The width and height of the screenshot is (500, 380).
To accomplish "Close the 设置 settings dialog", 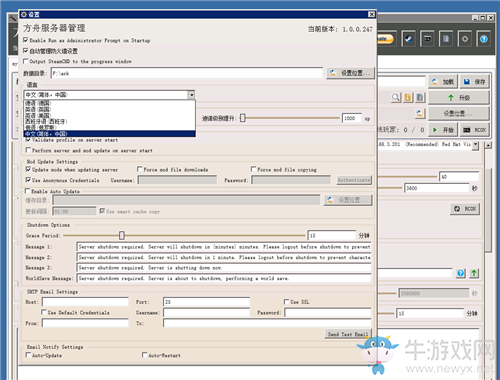I will (371, 14).
